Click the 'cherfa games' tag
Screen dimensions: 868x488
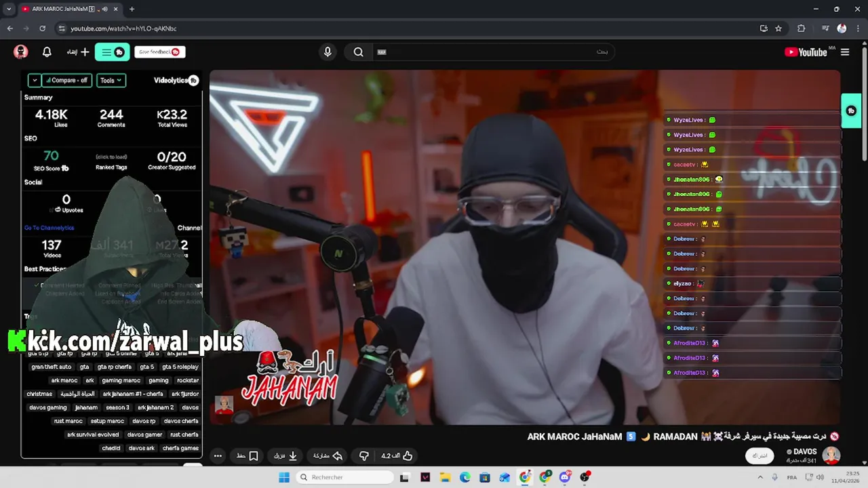click(x=180, y=448)
